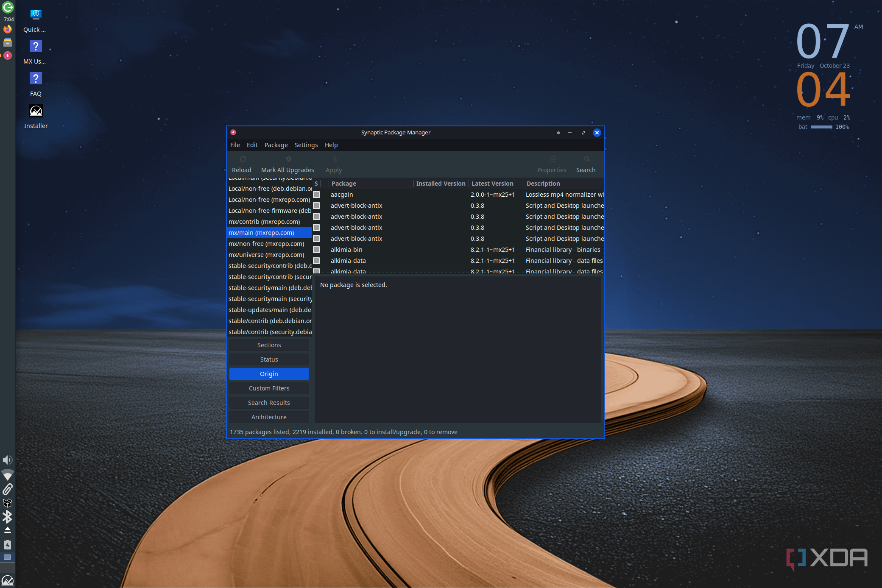Viewport: 882px width, 588px height.
Task: Mark the aacgain package checkbox
Action: click(316, 195)
